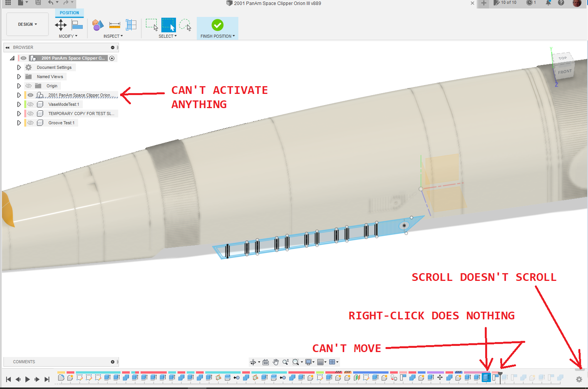This screenshot has height=389, width=588.
Task: Show the VaseModeTest:1 component
Action: pyautogui.click(x=30, y=104)
